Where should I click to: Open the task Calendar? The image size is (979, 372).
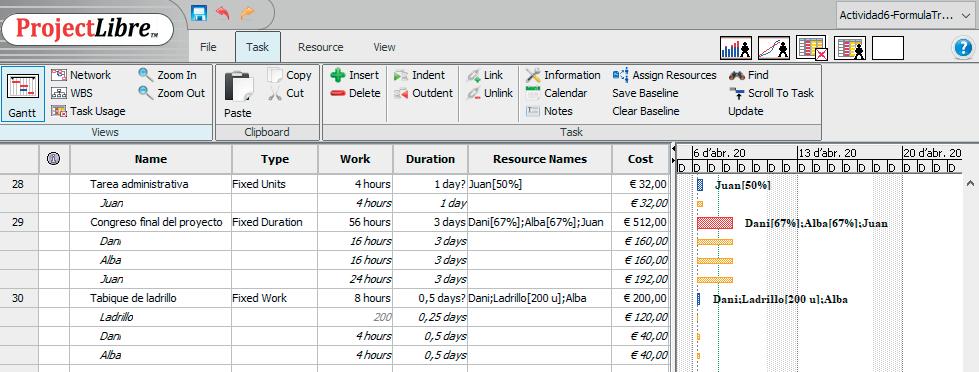(556, 93)
